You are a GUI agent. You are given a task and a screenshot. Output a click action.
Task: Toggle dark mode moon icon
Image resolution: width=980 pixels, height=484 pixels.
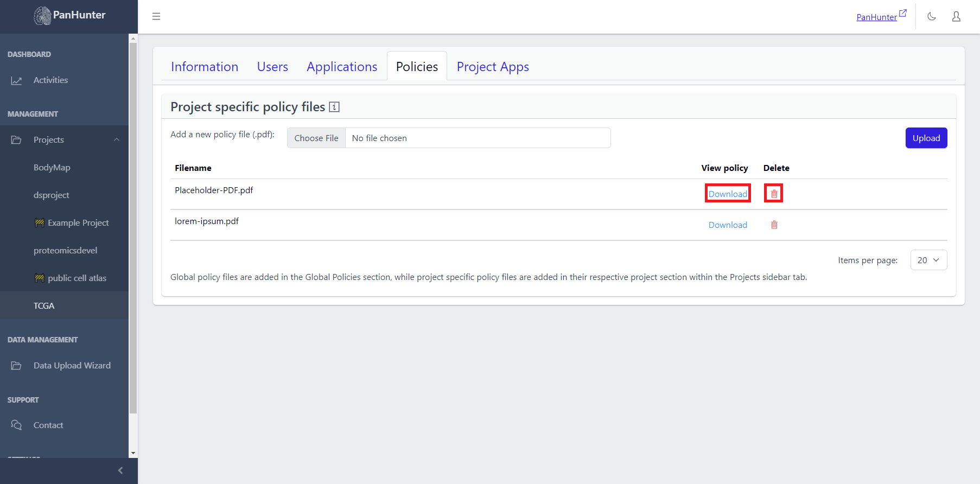tap(932, 16)
